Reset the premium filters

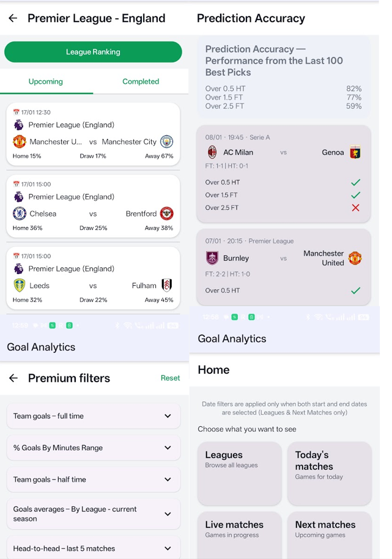point(170,378)
